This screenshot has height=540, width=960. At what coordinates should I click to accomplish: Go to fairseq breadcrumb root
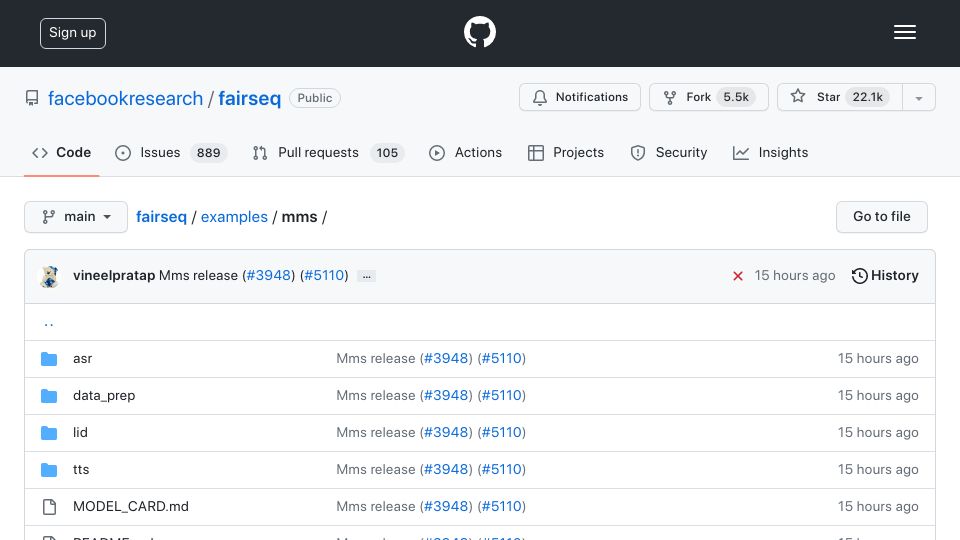point(161,217)
